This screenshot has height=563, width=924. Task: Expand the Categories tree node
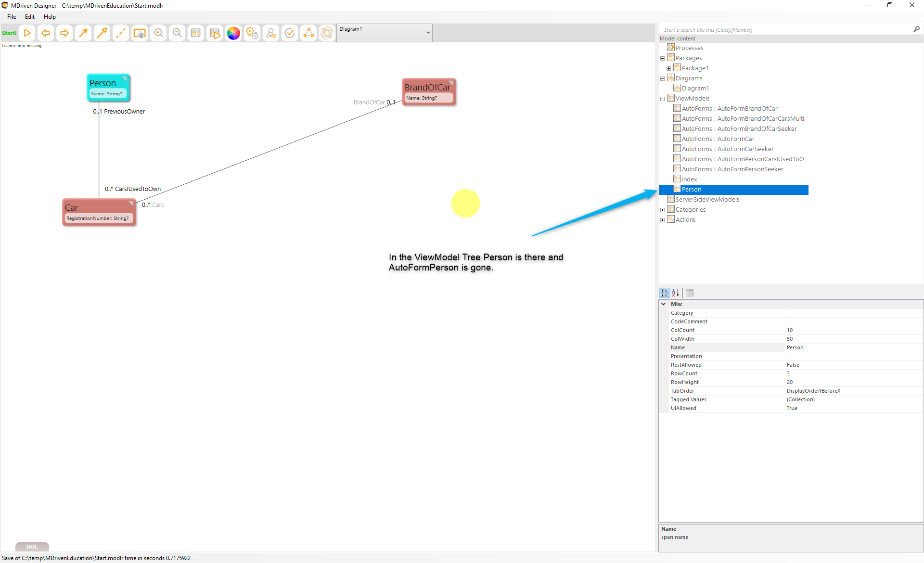pos(663,210)
